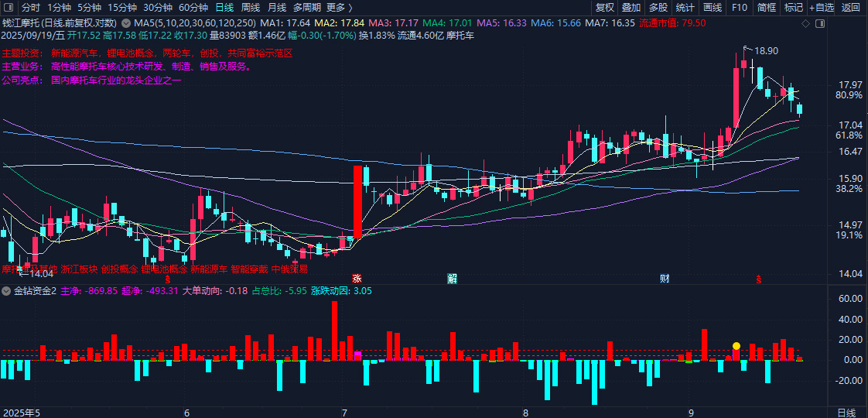
Task: Open F10 company info
Action: point(739,8)
